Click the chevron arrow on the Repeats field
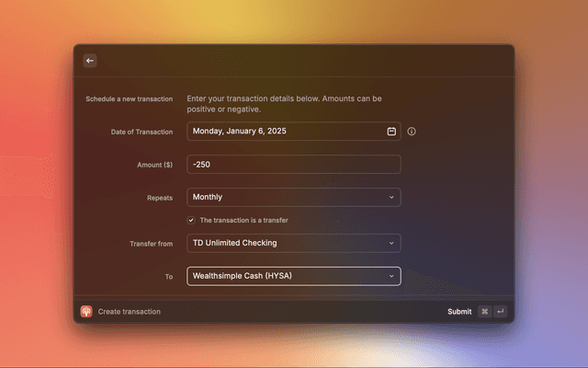The height and width of the screenshot is (368, 588). pyautogui.click(x=391, y=197)
